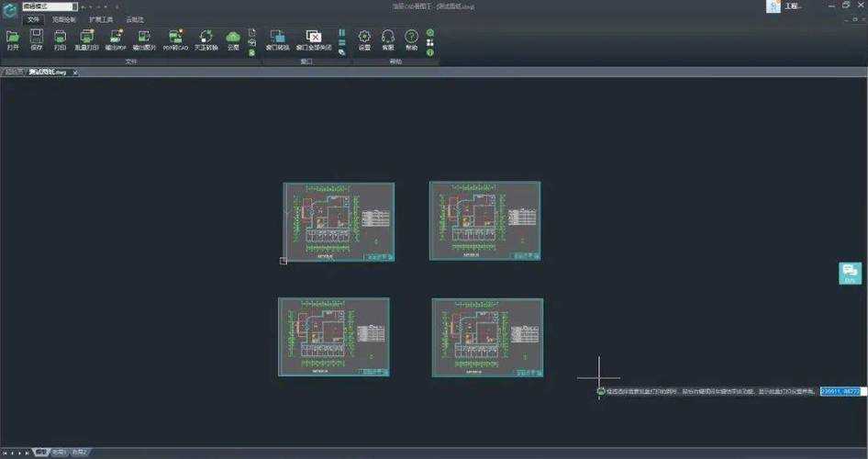Close the open .dwg document tab
The width and height of the screenshot is (868, 459).
coord(75,72)
